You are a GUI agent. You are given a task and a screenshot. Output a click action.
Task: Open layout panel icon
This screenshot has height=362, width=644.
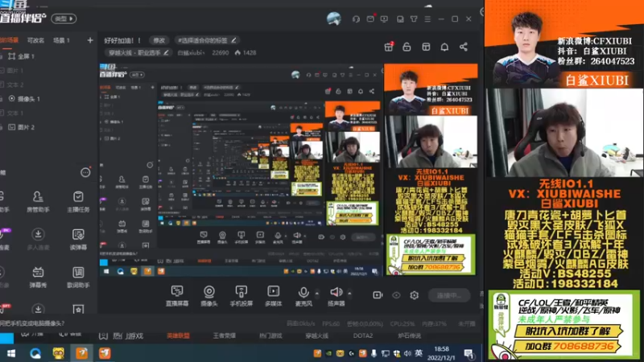click(426, 47)
